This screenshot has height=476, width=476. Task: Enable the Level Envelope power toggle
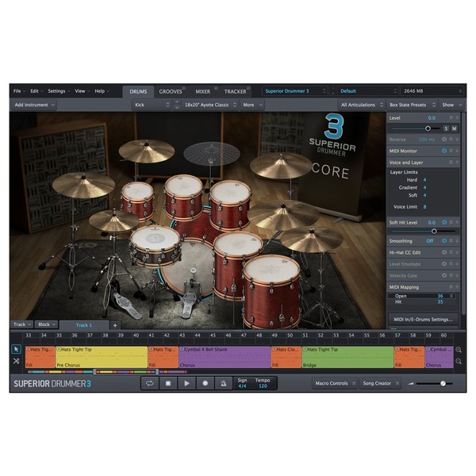coord(444,264)
